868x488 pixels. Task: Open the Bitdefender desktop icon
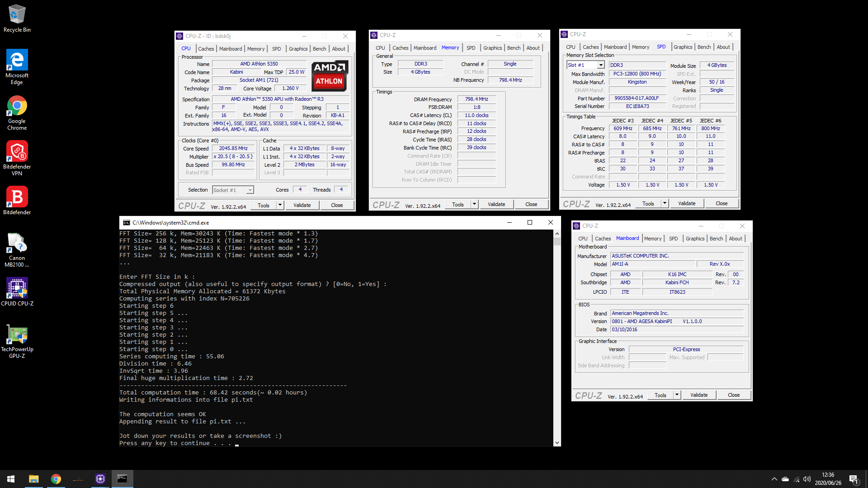coord(17,201)
